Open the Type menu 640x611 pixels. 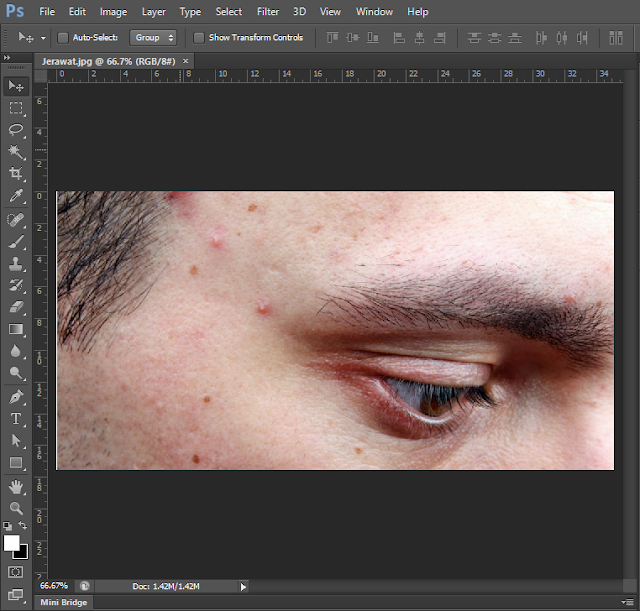[190, 12]
